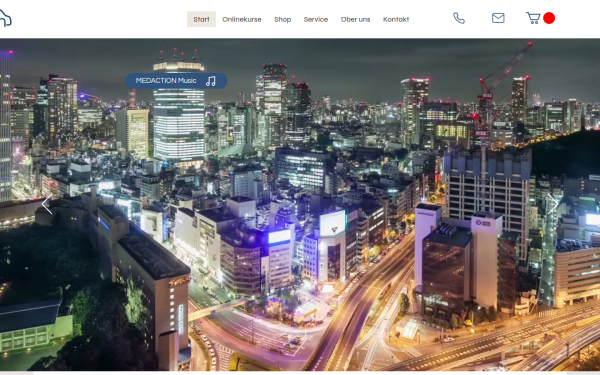This screenshot has height=375, width=600.
Task: Advance the slideshow with right arrow
Action: click(553, 204)
